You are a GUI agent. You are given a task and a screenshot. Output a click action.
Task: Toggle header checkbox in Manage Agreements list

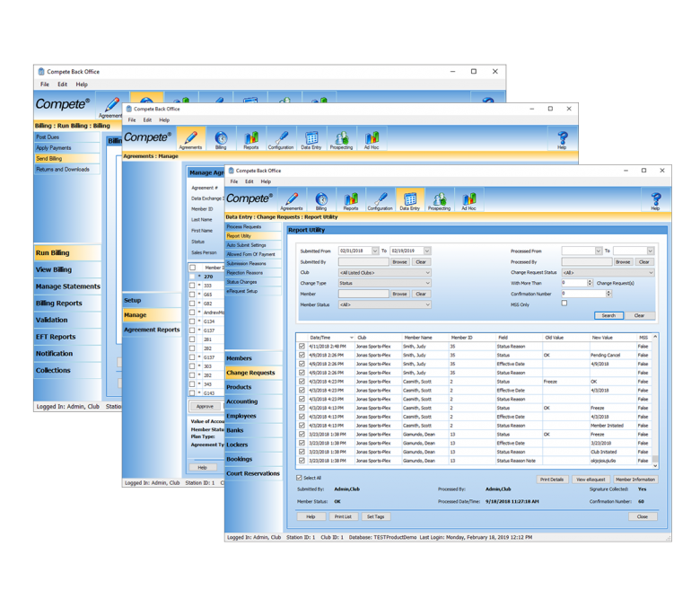pos(192,268)
